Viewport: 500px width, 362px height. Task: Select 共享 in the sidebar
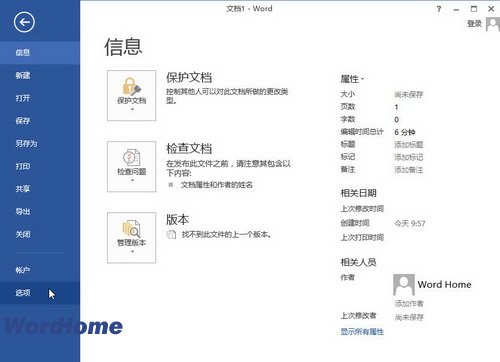pyautogui.click(x=40, y=189)
